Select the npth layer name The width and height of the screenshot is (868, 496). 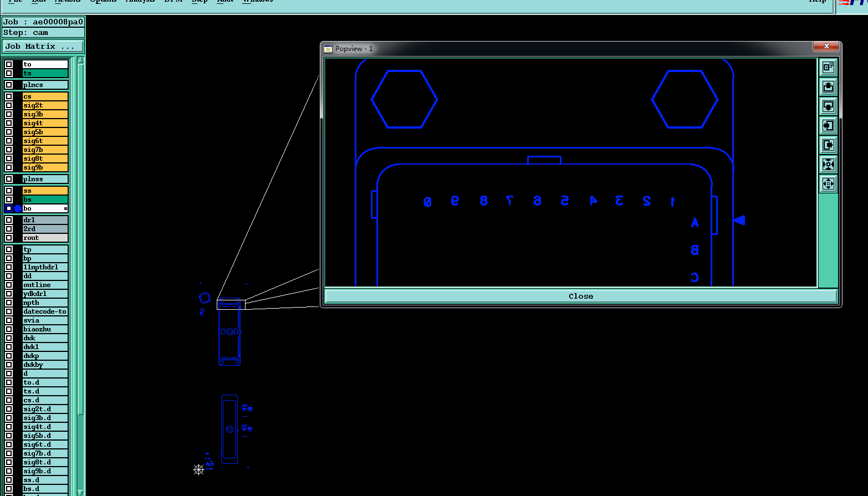coord(45,303)
